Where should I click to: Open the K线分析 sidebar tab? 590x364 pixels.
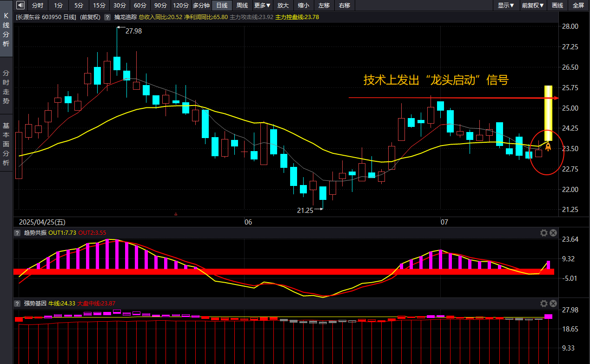click(x=6, y=30)
